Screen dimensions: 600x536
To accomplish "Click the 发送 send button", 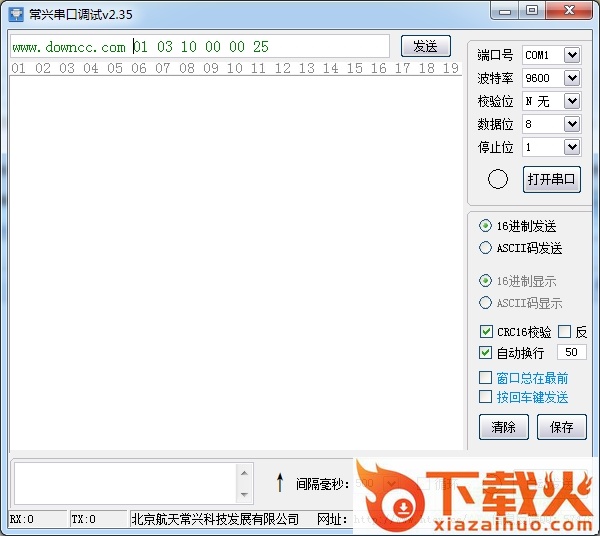I will [426, 46].
